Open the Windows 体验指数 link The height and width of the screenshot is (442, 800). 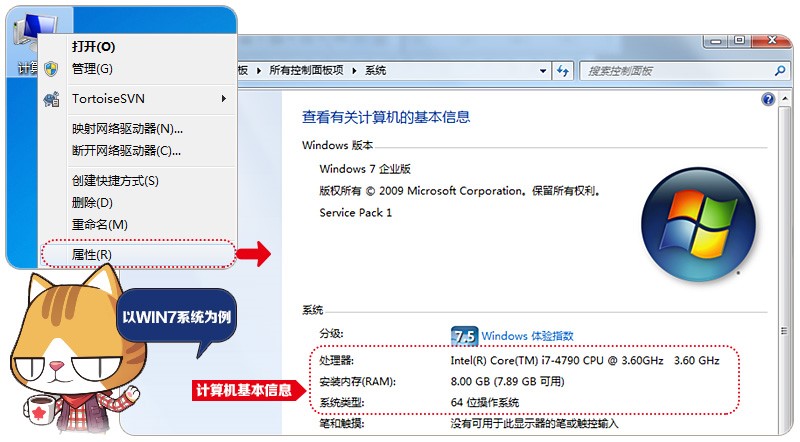pos(527,336)
